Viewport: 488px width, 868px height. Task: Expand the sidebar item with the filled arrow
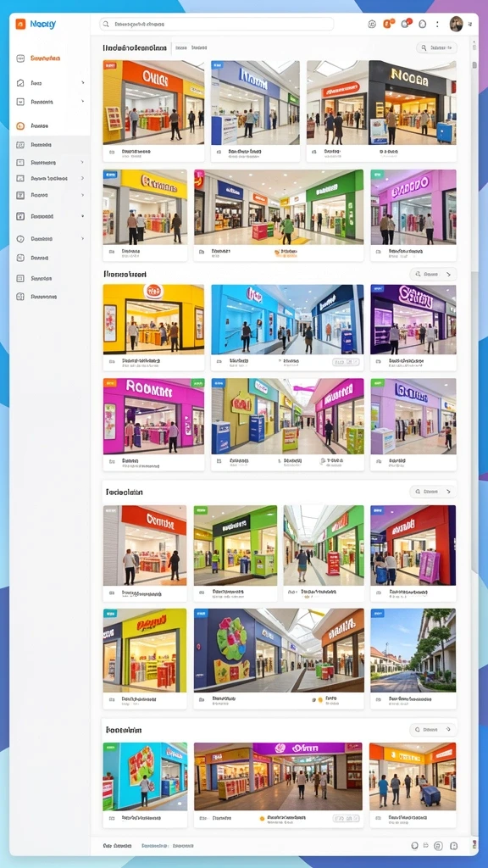82,216
